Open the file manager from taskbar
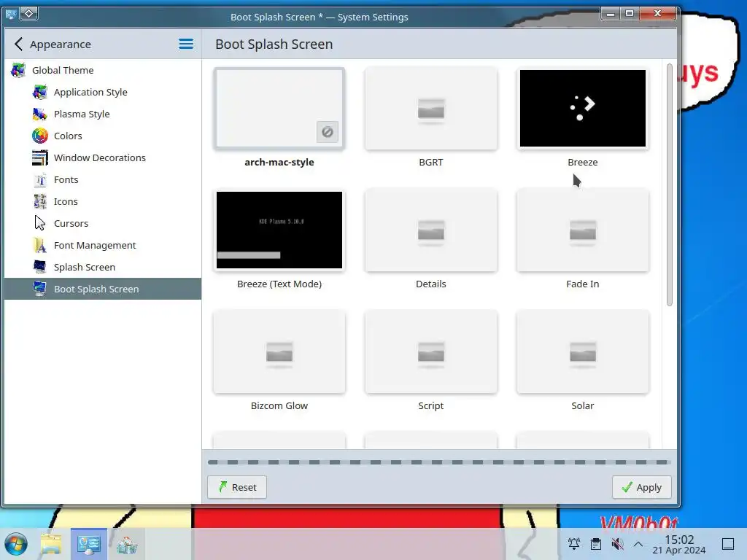The image size is (747, 560). [x=51, y=544]
